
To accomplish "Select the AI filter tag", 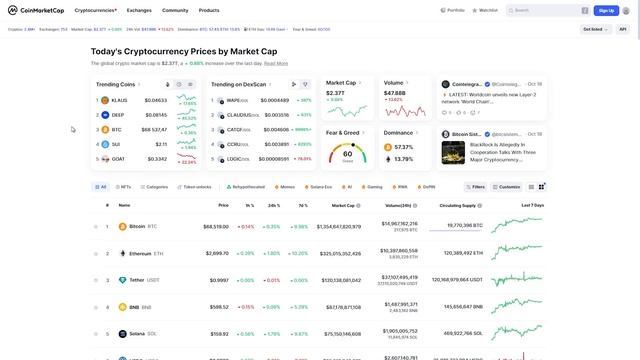I will 347,187.
